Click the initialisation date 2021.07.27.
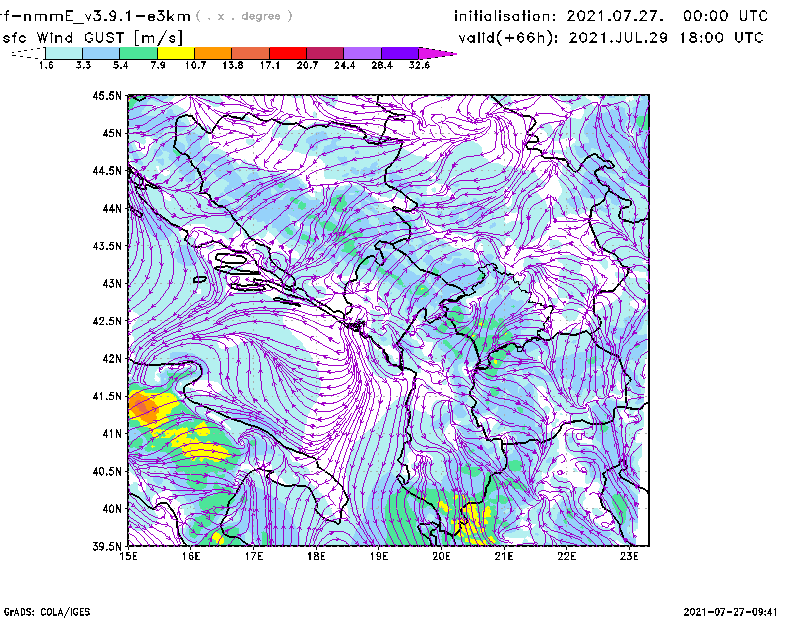The height and width of the screenshot is (618, 800). tap(615, 16)
